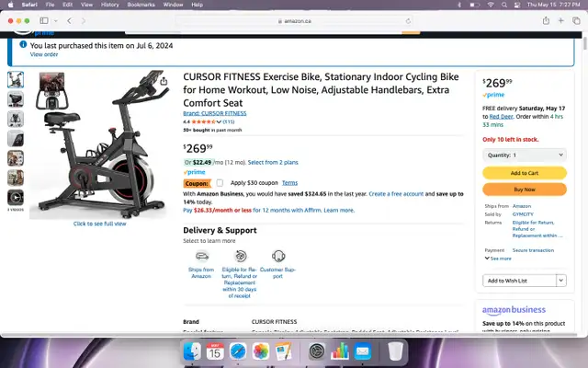The image size is (588, 368).
Task: Open the Eligible for Return icon
Action: [241, 256]
